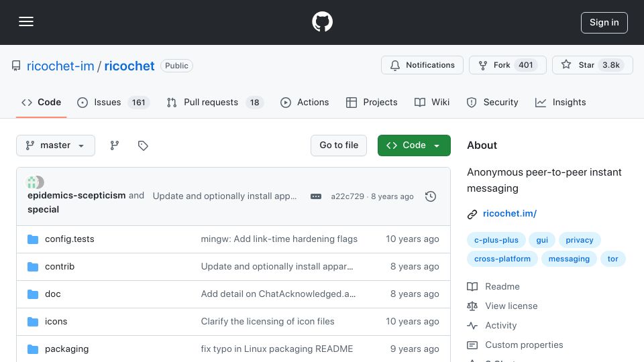This screenshot has width=644, height=362.
Task: Open View license link
Action: [502, 306]
